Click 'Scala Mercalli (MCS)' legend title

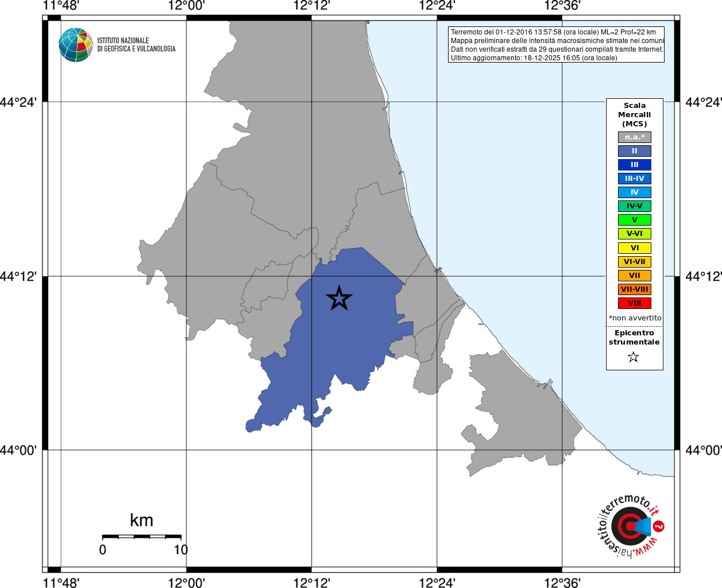pos(635,115)
